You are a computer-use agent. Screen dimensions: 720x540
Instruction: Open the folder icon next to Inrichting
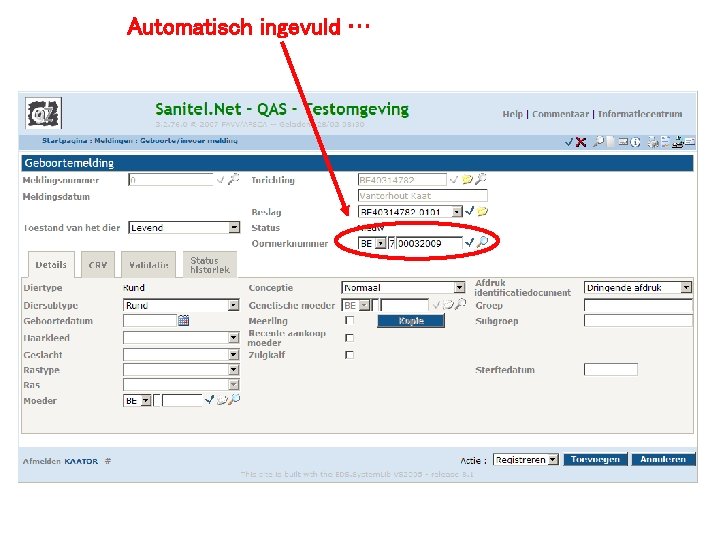tap(467, 179)
